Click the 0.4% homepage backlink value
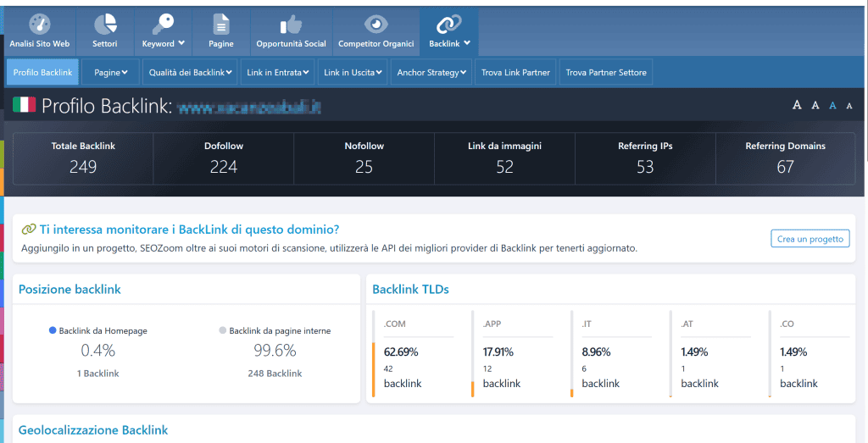868x443 pixels. pyautogui.click(x=98, y=350)
